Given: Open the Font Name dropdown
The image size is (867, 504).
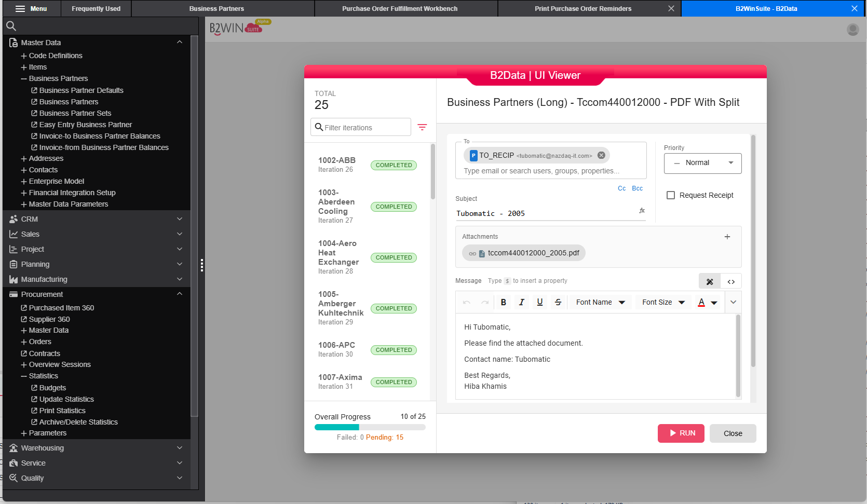Looking at the screenshot, I should [600, 302].
